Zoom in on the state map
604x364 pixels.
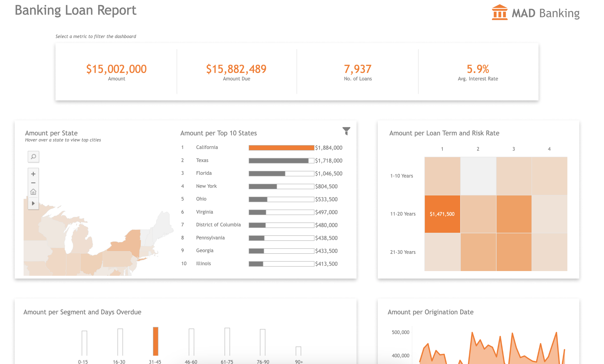coord(33,174)
